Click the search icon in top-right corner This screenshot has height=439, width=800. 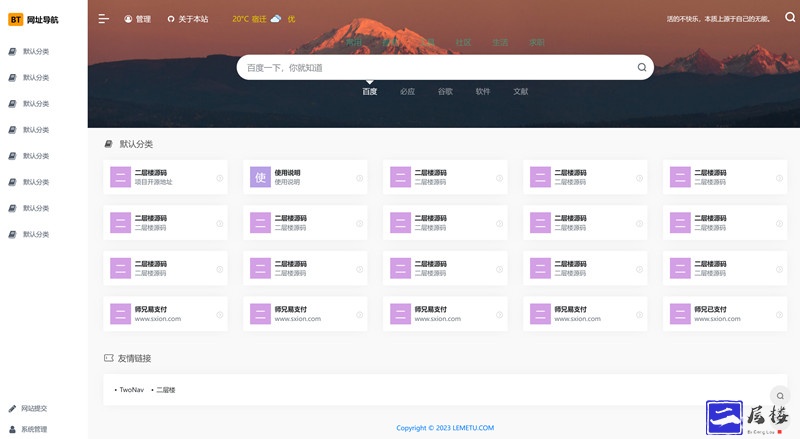pos(790,17)
